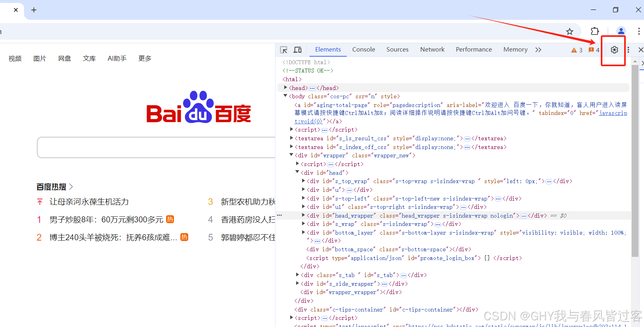Switch to the Console tab
644x327 pixels.
click(x=363, y=50)
